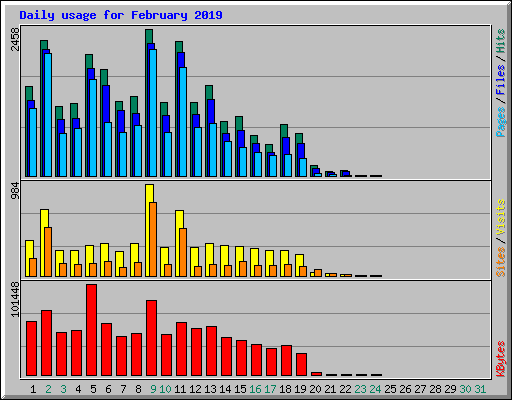This screenshot has height=400, width=512.
Task: Click day 2 on the x-axis
Action: tap(48, 389)
